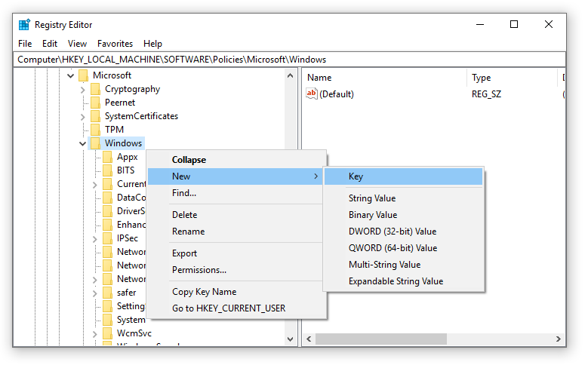Screen dimensions: 588x365
Task: Click the IPSec folder icon
Action: click(x=108, y=238)
